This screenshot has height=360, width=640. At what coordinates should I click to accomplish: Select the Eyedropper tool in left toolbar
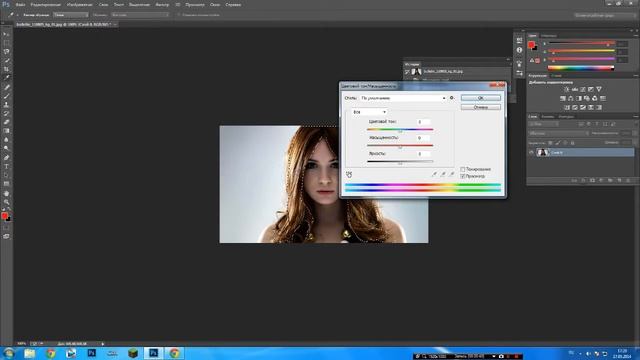[x=6, y=78]
